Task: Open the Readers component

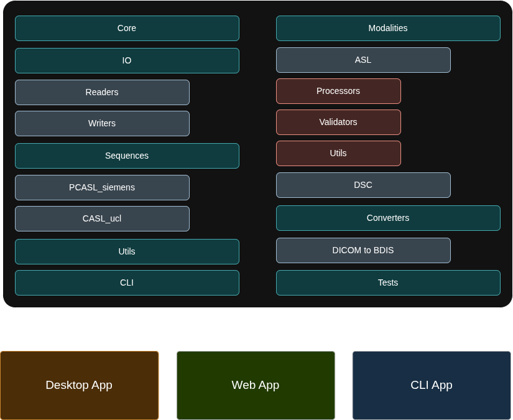Action: tap(102, 92)
